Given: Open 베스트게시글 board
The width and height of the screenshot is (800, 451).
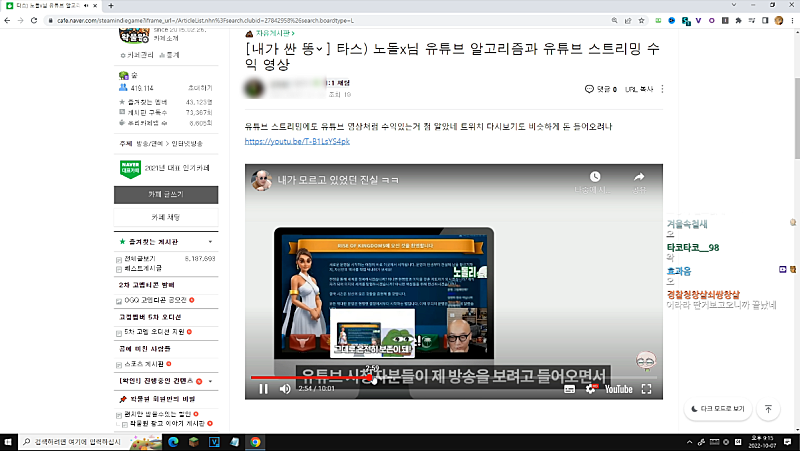Looking at the screenshot, I should coord(143,268).
